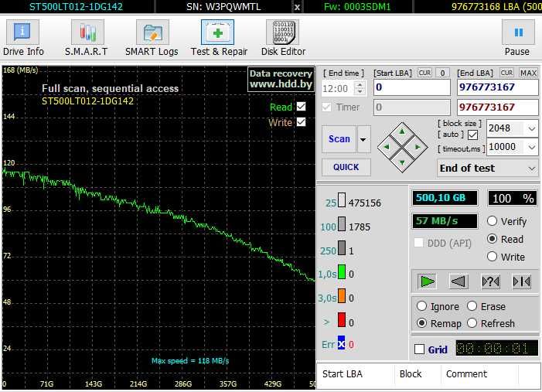The width and height of the screenshot is (542, 392).
Task: Open the Disk Editor
Action: [283, 38]
